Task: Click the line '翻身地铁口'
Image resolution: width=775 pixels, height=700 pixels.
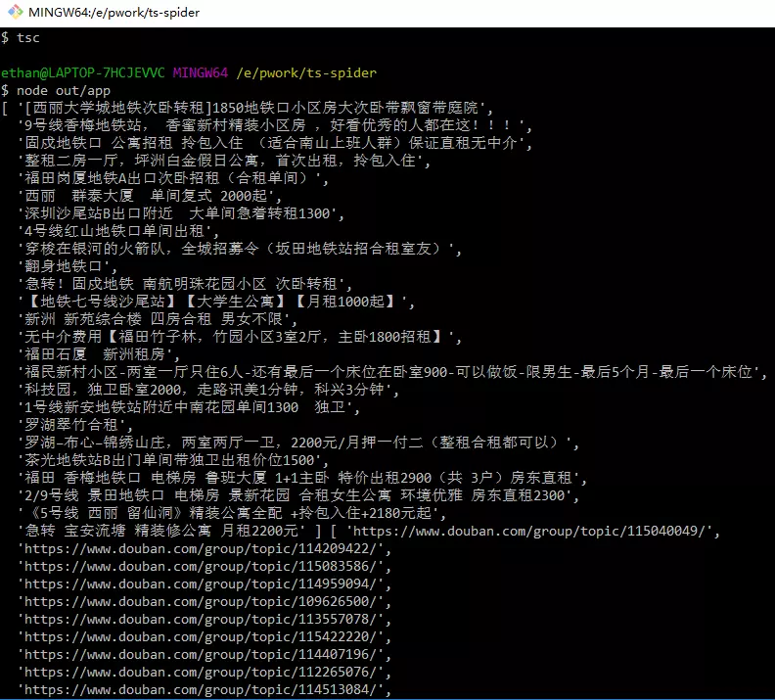Action: click(x=68, y=267)
